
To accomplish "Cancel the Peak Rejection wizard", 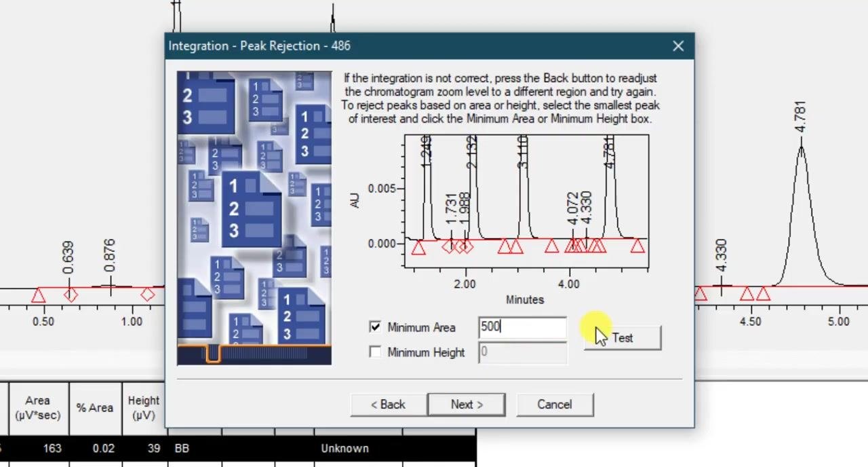I will (x=555, y=405).
